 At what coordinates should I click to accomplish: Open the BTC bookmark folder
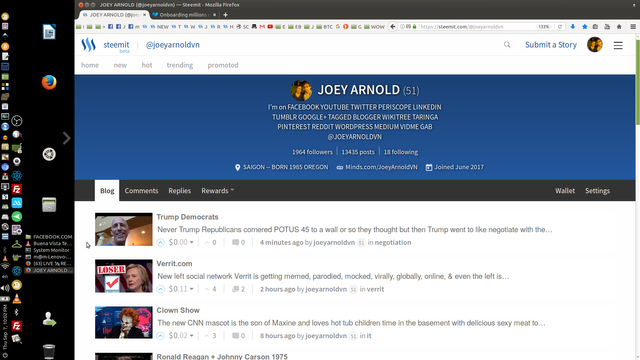[x=324, y=27]
